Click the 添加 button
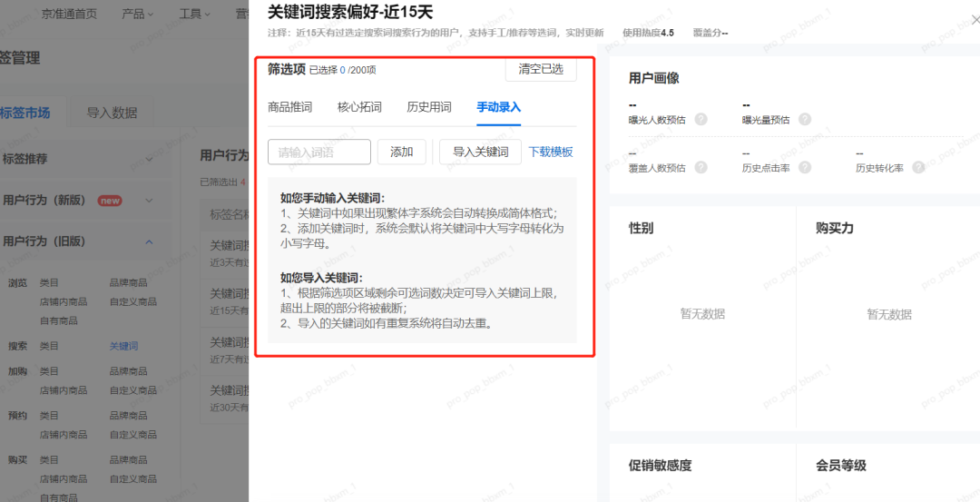This screenshot has height=502, width=980. [401, 152]
